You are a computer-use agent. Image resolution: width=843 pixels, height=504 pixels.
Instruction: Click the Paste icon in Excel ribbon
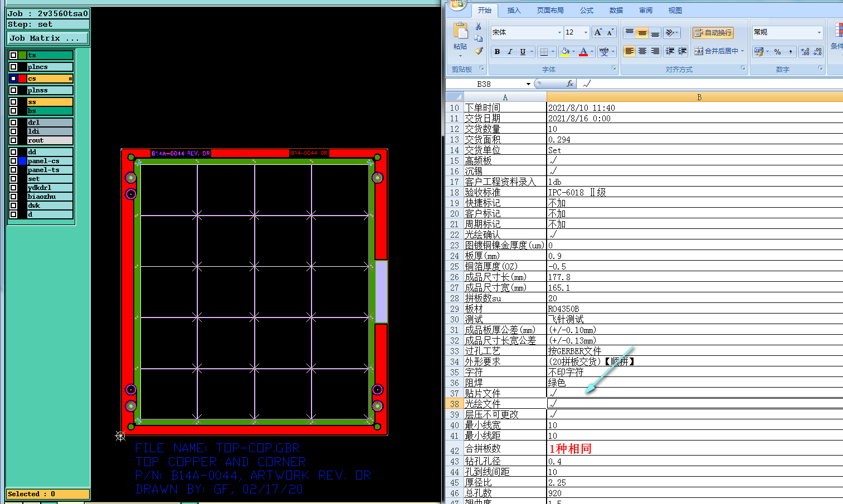click(x=460, y=30)
